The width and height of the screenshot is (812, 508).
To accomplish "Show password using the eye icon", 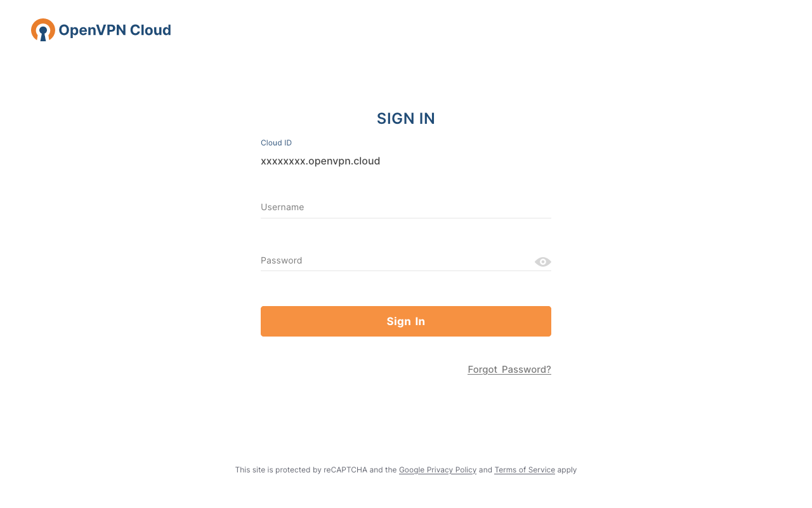I will click(542, 262).
